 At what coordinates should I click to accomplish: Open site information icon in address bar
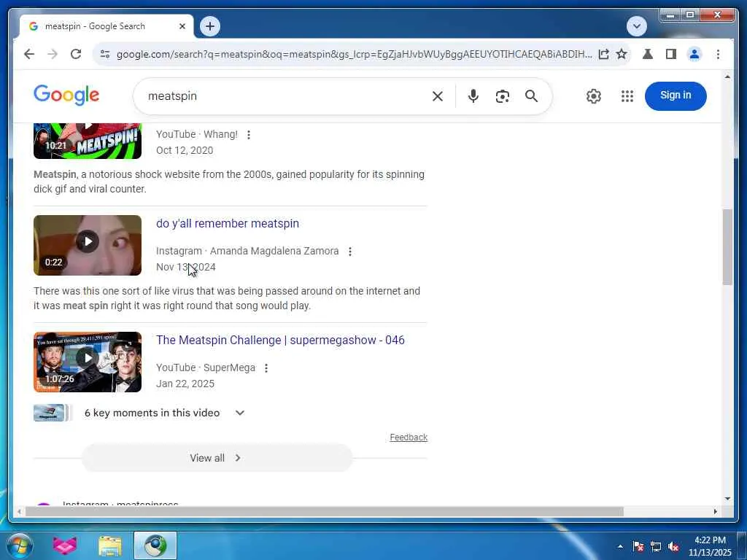(105, 54)
